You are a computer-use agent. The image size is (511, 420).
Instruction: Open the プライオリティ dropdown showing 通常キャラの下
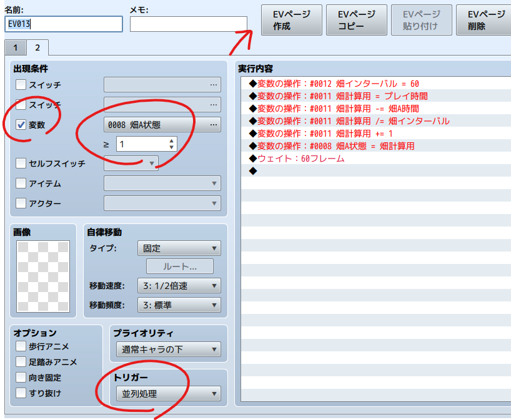click(169, 349)
